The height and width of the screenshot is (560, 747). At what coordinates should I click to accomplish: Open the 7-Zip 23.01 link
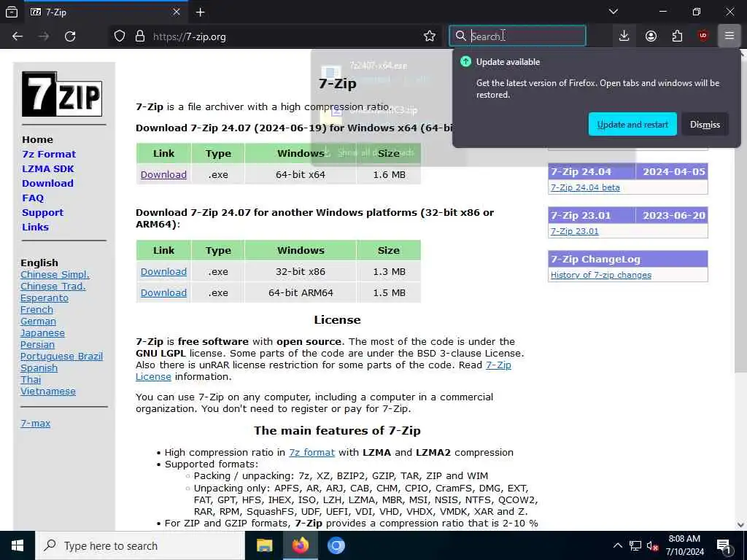point(575,231)
